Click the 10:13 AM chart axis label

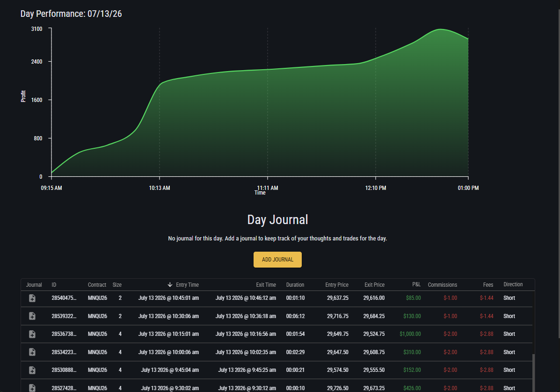point(159,188)
